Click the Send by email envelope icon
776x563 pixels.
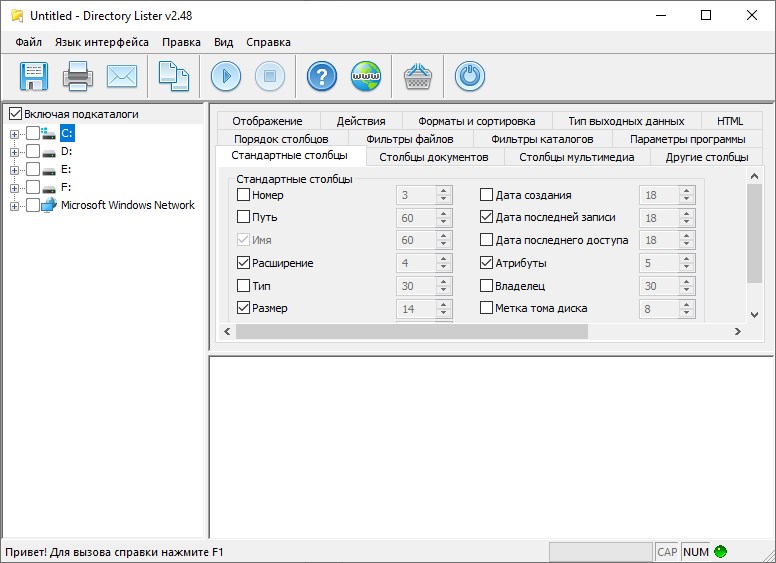point(122,76)
